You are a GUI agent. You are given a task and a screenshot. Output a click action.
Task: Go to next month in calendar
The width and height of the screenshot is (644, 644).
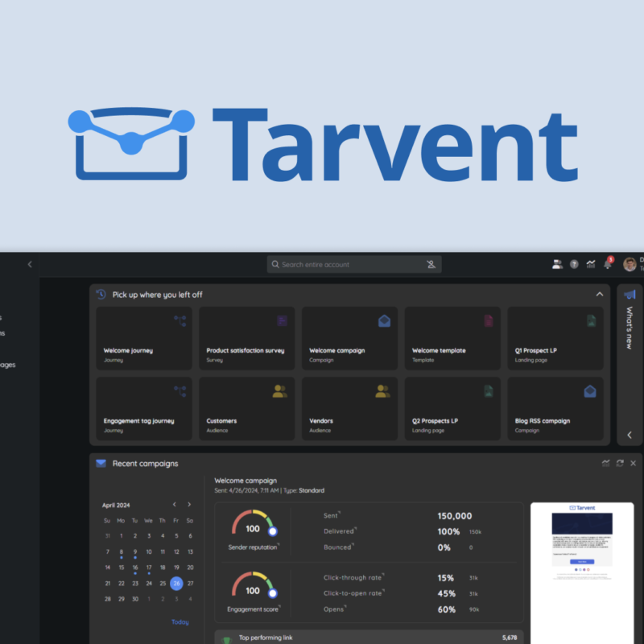click(189, 505)
